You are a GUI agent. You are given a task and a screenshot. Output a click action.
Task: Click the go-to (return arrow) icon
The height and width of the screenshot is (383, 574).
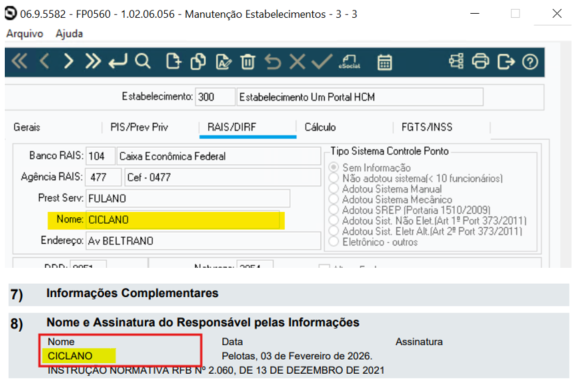click(x=118, y=61)
